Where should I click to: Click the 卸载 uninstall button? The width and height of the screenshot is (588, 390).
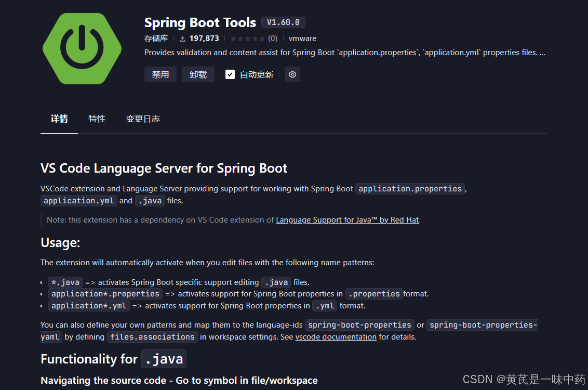pos(198,75)
